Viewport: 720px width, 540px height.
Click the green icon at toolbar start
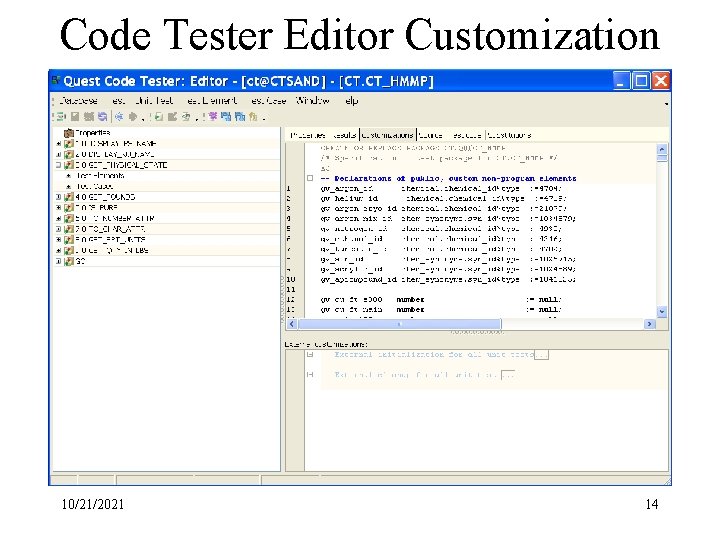(x=61, y=117)
